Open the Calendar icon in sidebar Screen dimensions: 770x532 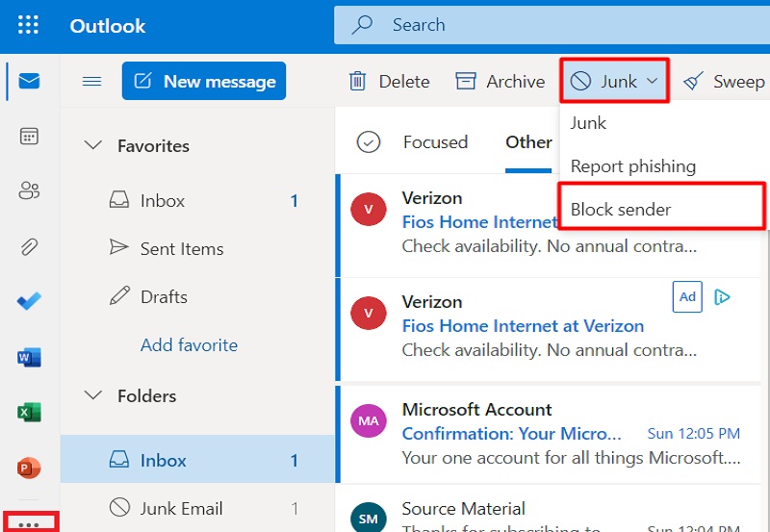[x=29, y=136]
